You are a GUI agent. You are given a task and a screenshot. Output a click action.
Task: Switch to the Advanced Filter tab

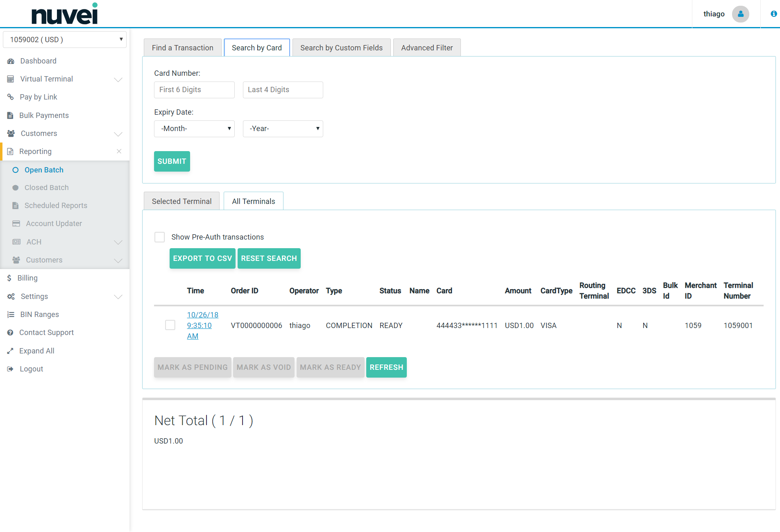[426, 48]
